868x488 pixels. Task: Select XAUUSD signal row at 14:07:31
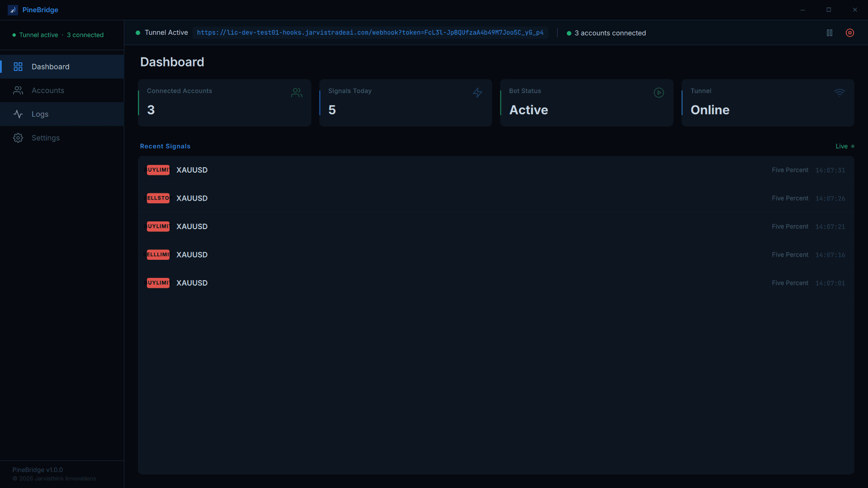click(x=496, y=170)
